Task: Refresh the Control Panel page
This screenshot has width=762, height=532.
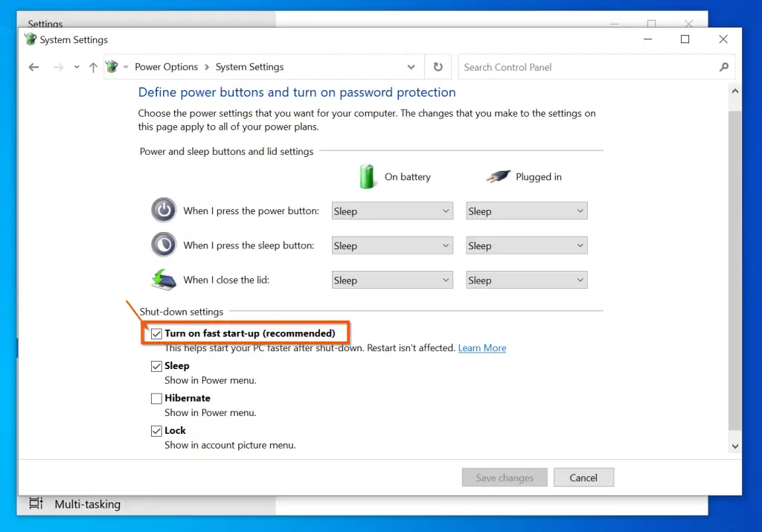Action: point(438,67)
